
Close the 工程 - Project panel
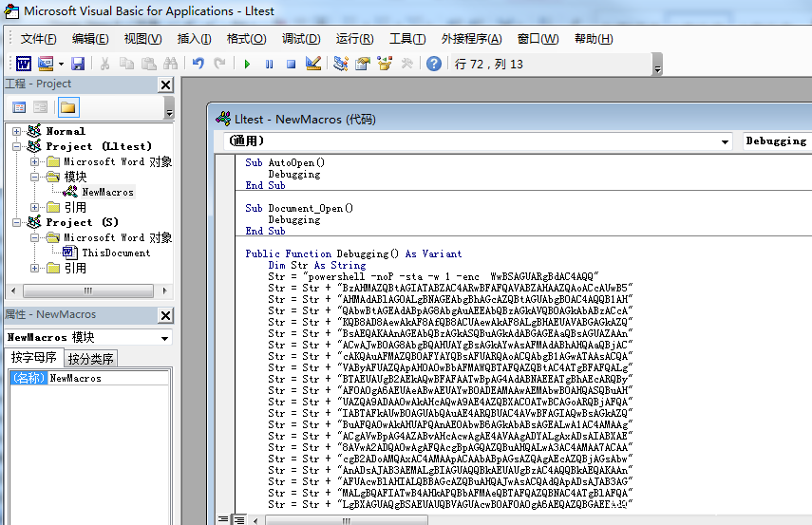click(165, 84)
